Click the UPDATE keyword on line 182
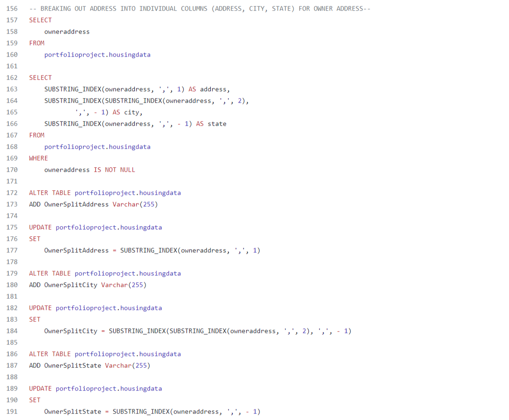The image size is (509, 420). coord(40,308)
